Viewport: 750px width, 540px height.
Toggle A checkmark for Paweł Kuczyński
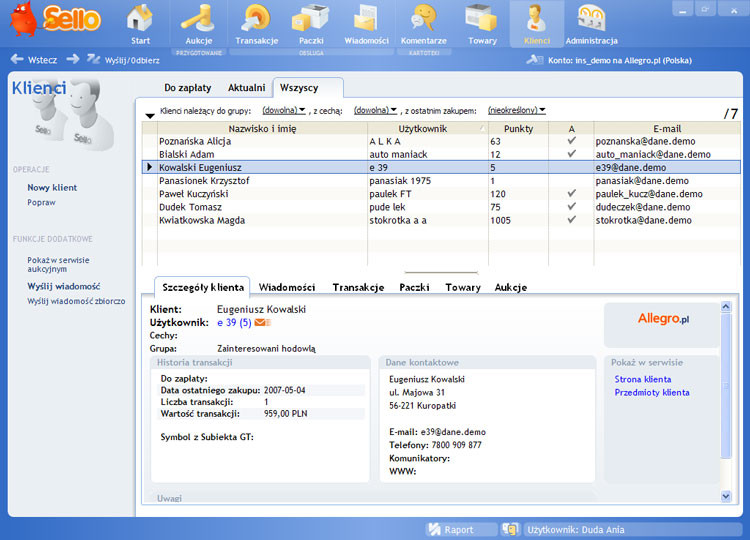point(571,193)
